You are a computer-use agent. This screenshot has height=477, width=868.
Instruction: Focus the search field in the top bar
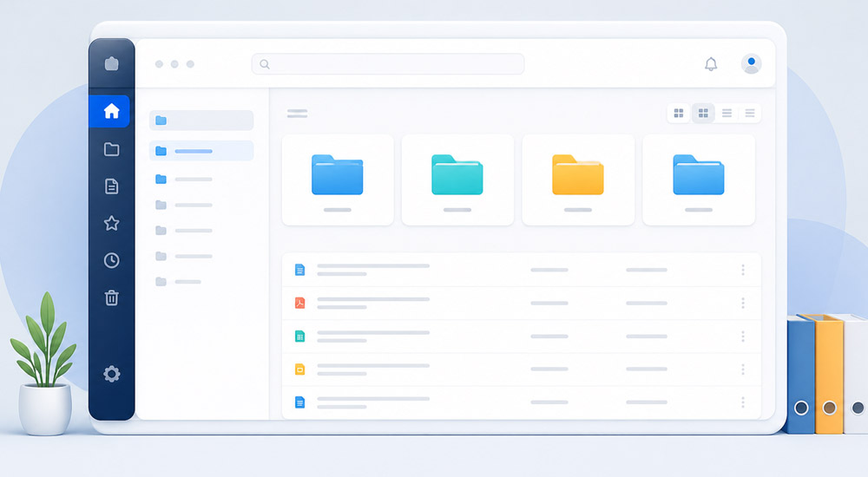pyautogui.click(x=387, y=64)
